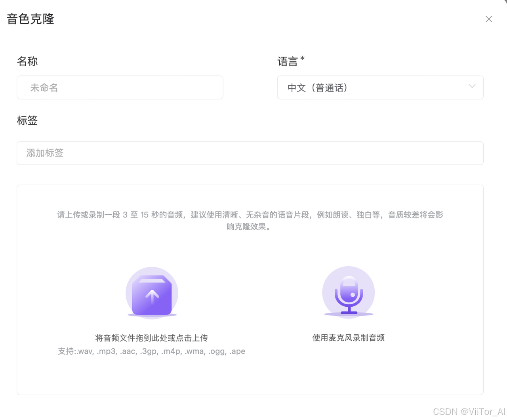Click the 音色克隆 dialog title
The height and width of the screenshot is (420, 507).
click(30, 19)
